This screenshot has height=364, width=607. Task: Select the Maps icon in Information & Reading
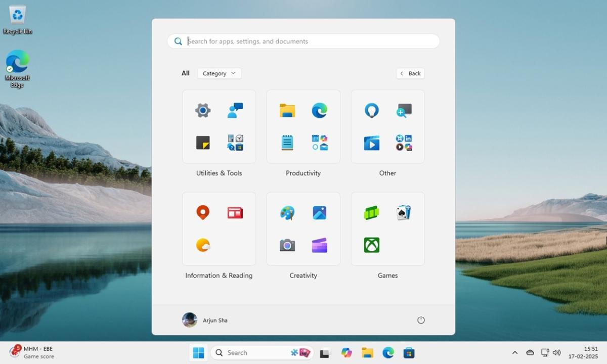[x=202, y=212]
